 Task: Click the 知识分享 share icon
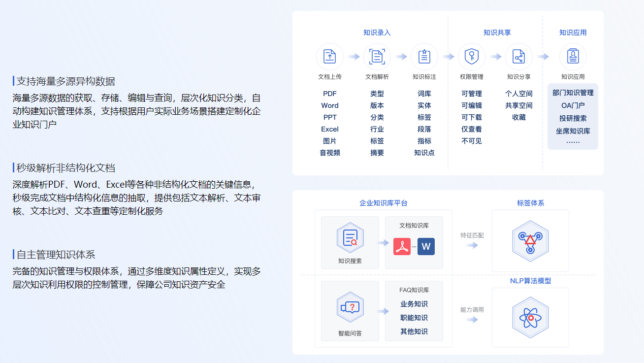(x=519, y=57)
